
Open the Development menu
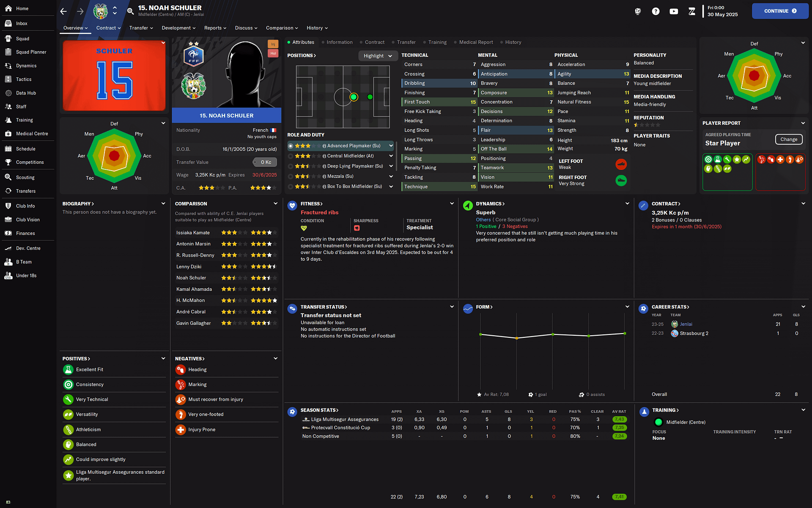coord(178,28)
